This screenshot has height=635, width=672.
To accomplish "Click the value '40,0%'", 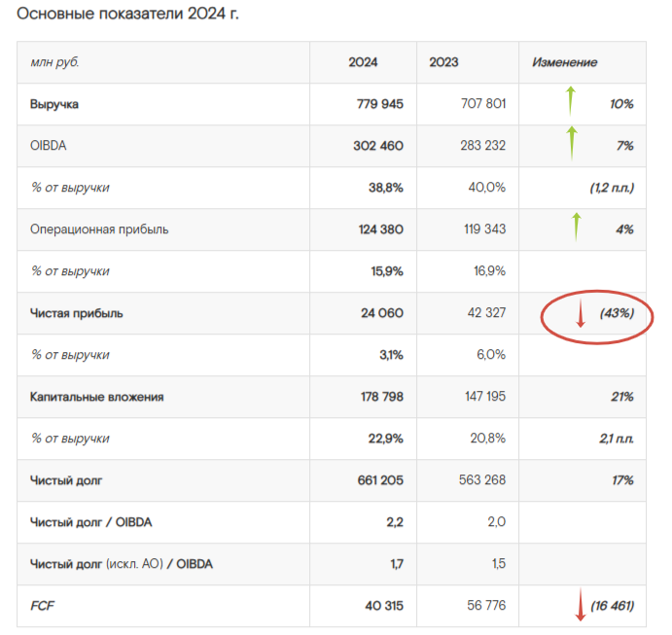I will pyautogui.click(x=487, y=187).
